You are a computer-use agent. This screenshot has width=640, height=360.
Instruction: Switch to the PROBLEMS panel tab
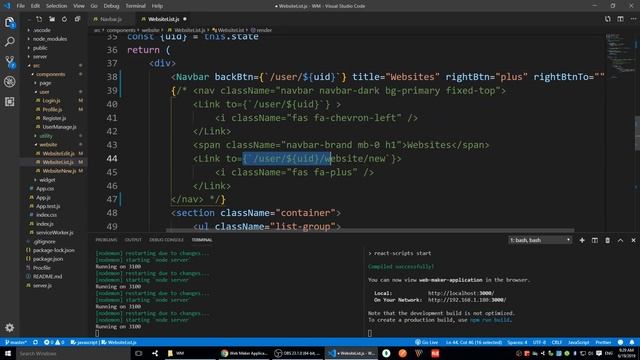pos(106,240)
